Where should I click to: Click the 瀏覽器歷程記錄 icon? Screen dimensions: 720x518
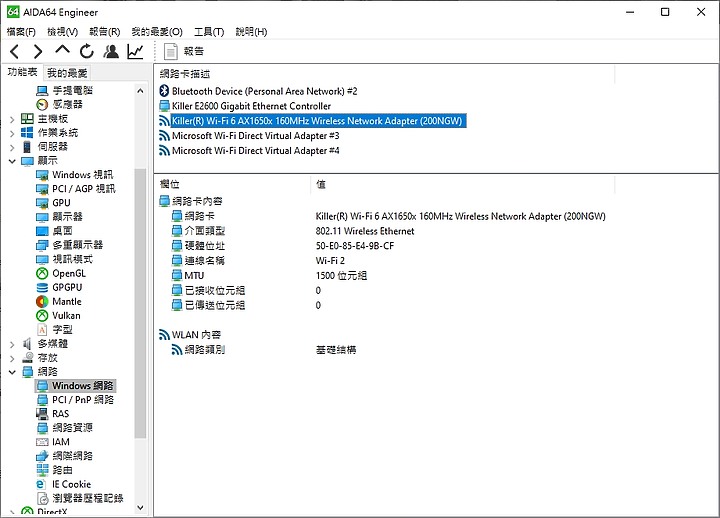coord(42,499)
